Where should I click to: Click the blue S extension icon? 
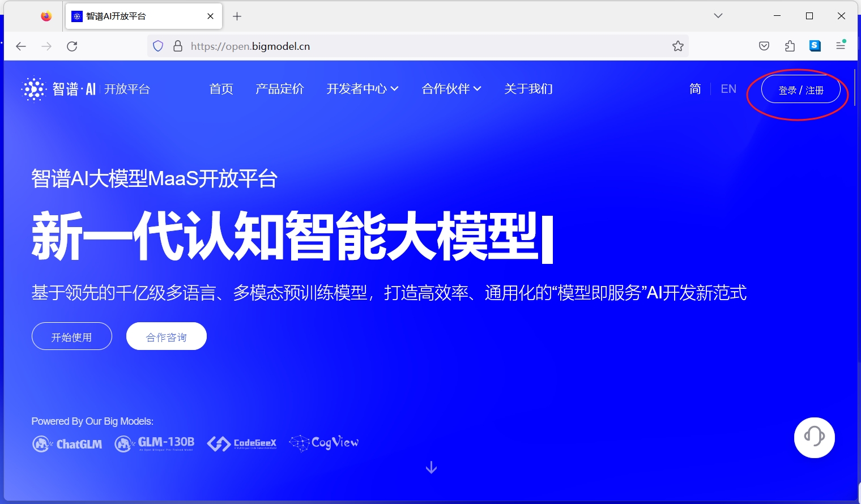(815, 46)
